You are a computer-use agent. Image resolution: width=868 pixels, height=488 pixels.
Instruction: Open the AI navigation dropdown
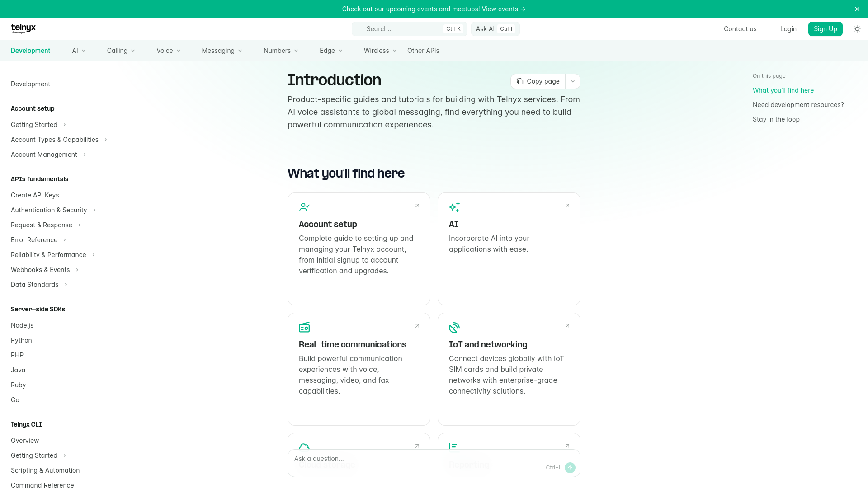79,51
